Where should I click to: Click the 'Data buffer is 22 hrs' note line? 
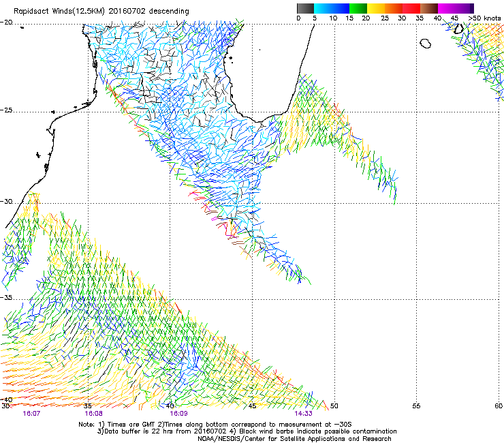[x=247, y=431]
